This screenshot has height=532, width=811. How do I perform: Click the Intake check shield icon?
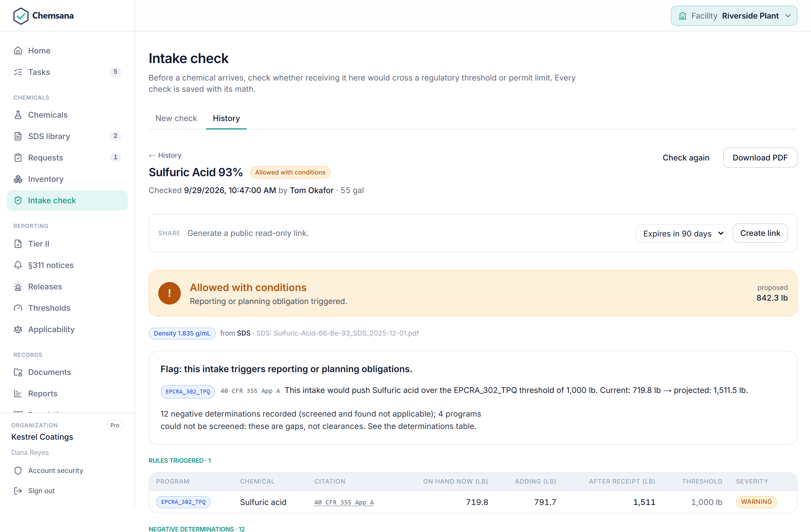tap(18, 201)
